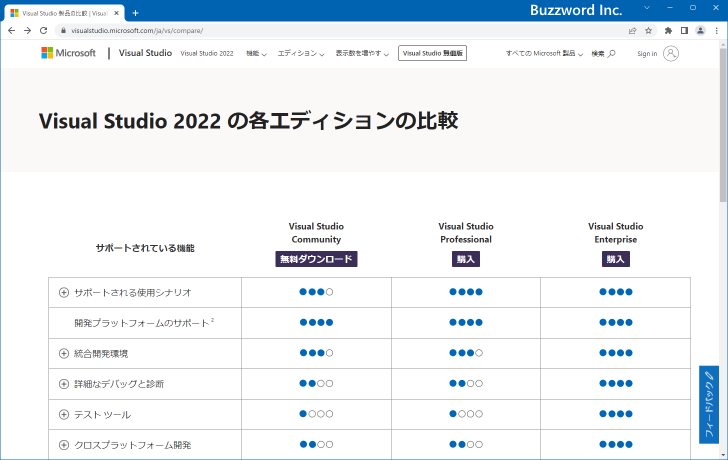Click the share page icon in address bar
Screen dimensions: 728x460
[x=632, y=31]
